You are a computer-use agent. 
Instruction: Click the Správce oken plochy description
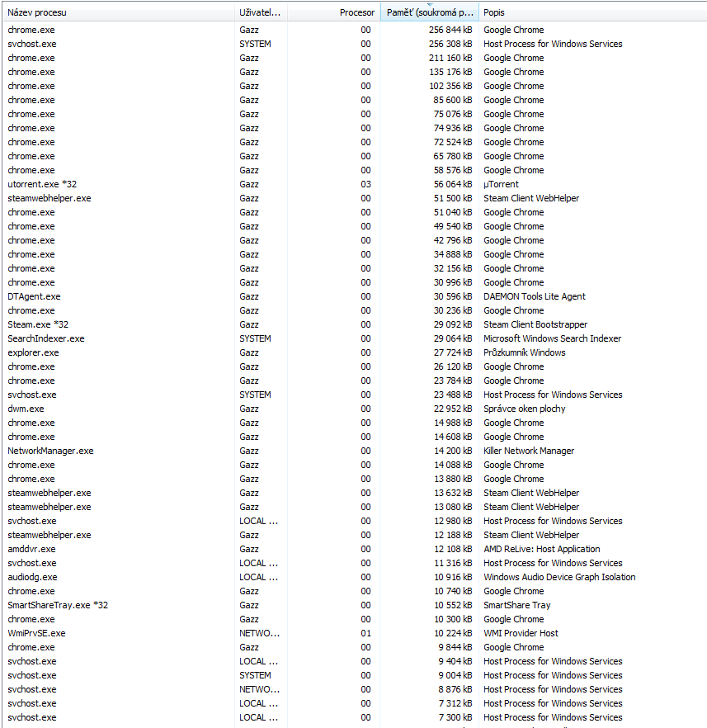coord(524,409)
